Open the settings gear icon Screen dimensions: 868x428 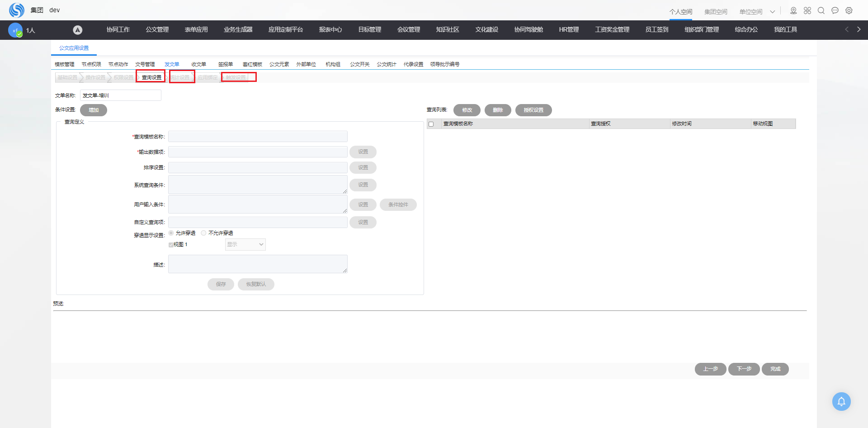pos(849,10)
